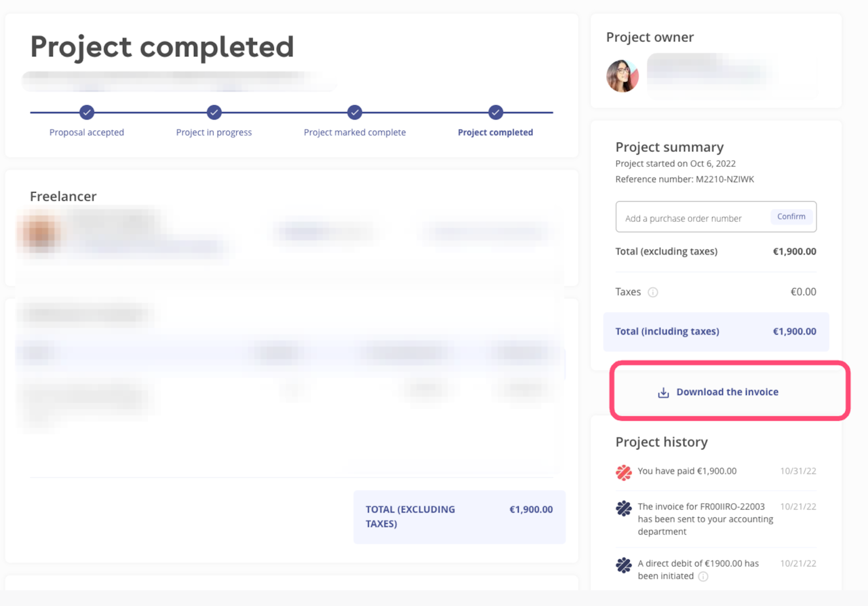The height and width of the screenshot is (606, 868).
Task: Select the Project in progress step label
Action: [214, 132]
